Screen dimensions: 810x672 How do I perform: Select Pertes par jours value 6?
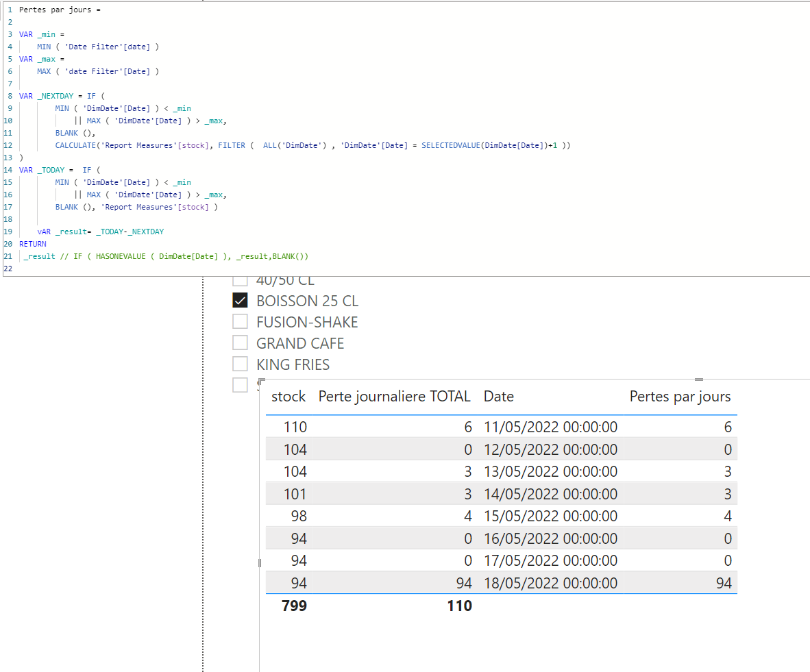coord(728,427)
